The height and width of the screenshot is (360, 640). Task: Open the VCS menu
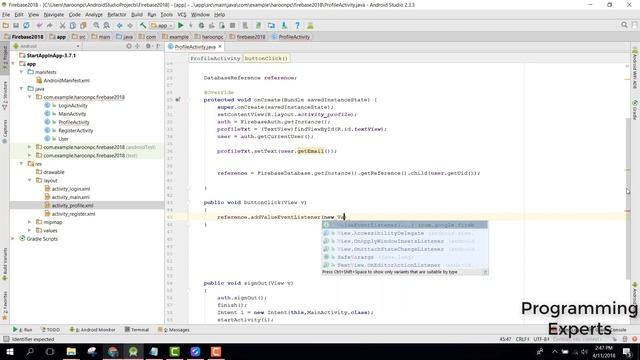coord(182,15)
